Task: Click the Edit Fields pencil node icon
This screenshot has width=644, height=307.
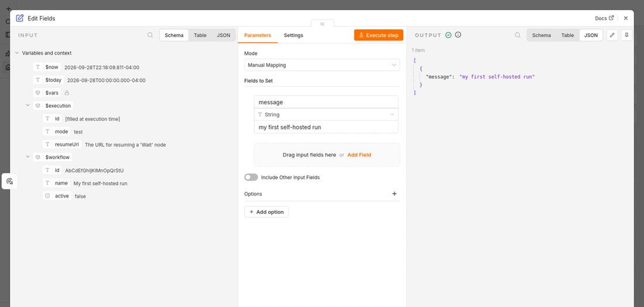Action: click(x=20, y=18)
